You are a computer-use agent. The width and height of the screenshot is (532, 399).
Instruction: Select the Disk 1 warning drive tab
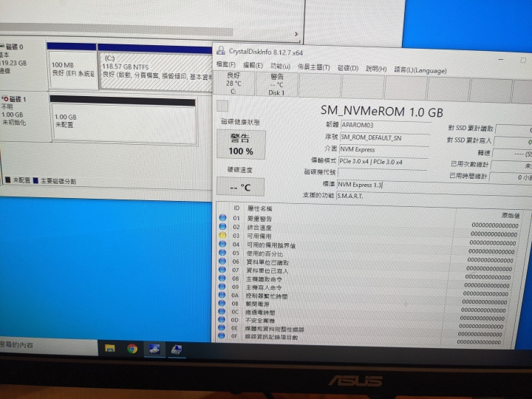(x=276, y=84)
